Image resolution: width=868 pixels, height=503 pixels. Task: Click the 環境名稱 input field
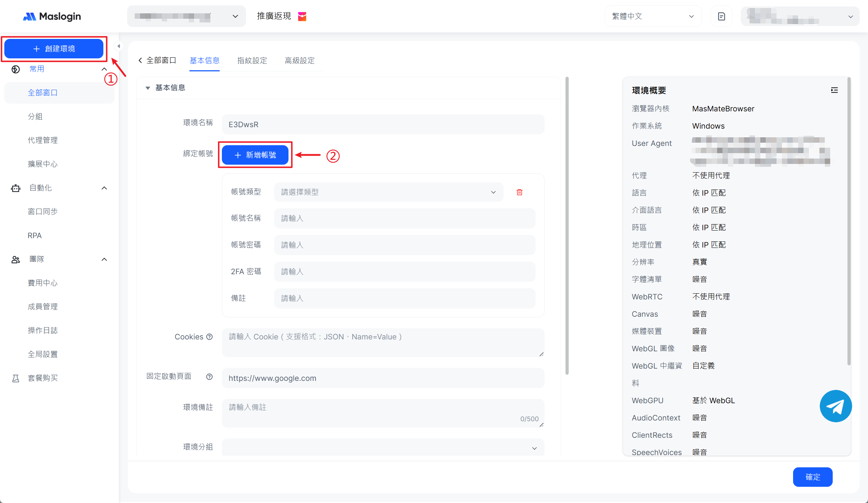[x=383, y=124]
